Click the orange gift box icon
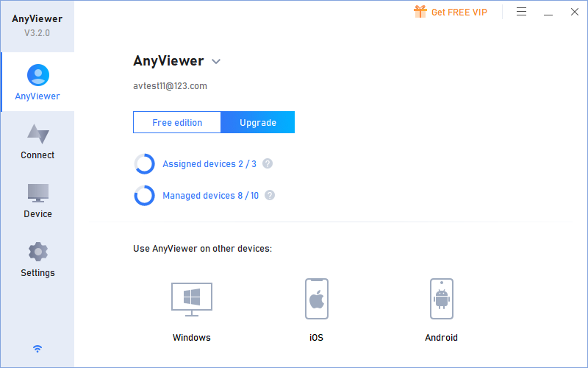Image resolution: width=588 pixels, height=368 pixels. pyautogui.click(x=420, y=12)
